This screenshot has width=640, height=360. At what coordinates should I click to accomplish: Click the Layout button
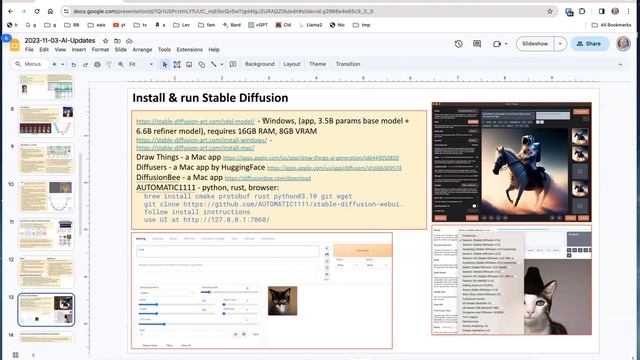[291, 64]
